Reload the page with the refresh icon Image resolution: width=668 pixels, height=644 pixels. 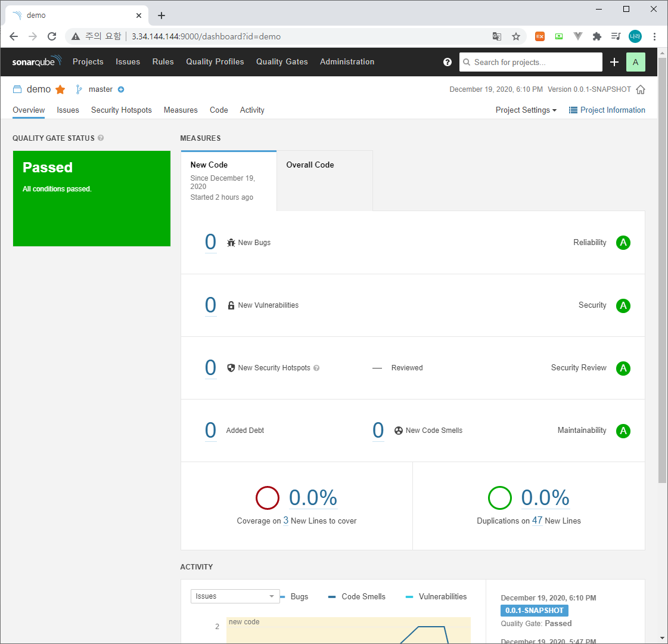tap(52, 36)
